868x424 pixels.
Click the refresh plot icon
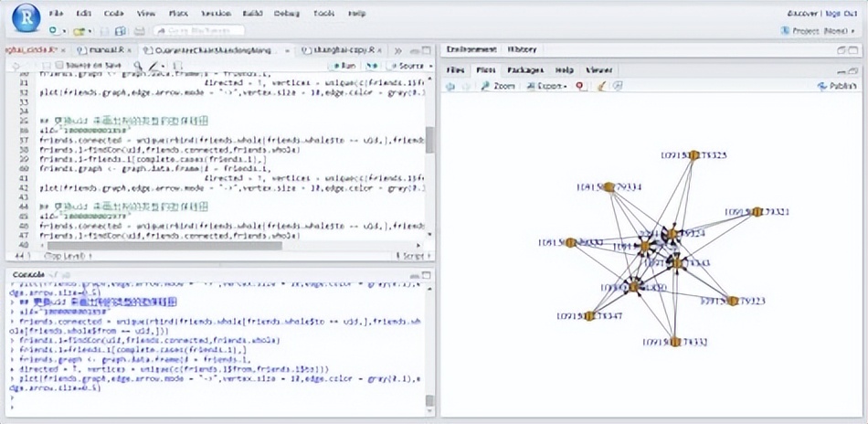[618, 86]
